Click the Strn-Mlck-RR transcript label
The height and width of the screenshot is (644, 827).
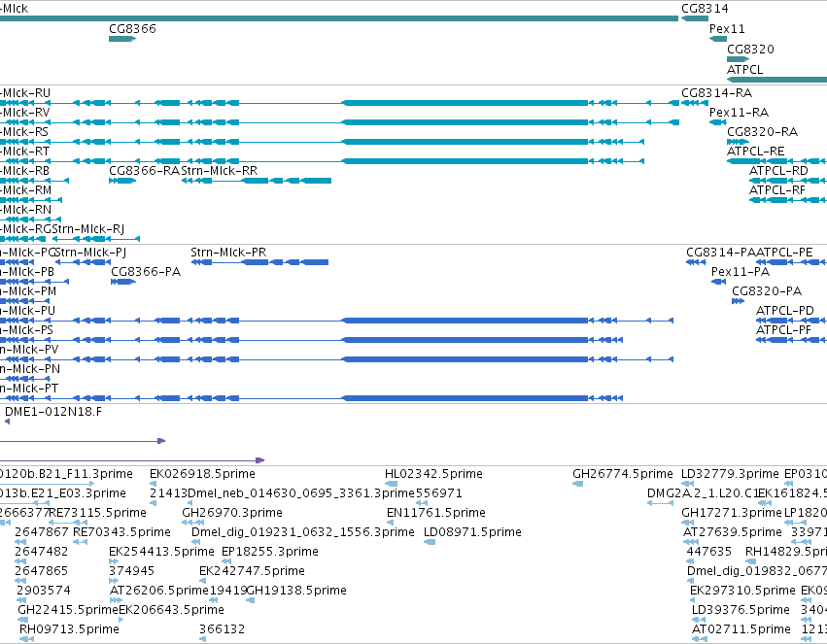(220, 171)
